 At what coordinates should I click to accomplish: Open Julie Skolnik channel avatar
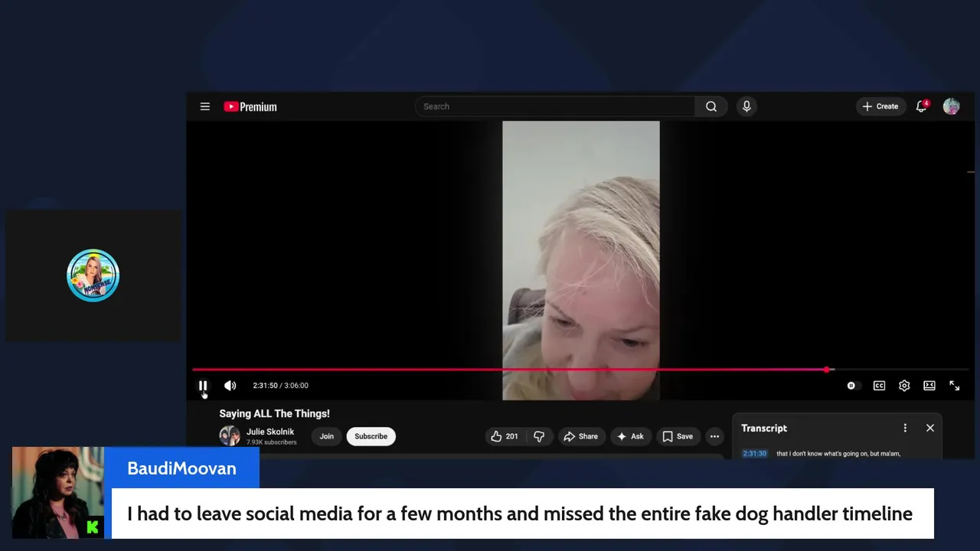(230, 435)
